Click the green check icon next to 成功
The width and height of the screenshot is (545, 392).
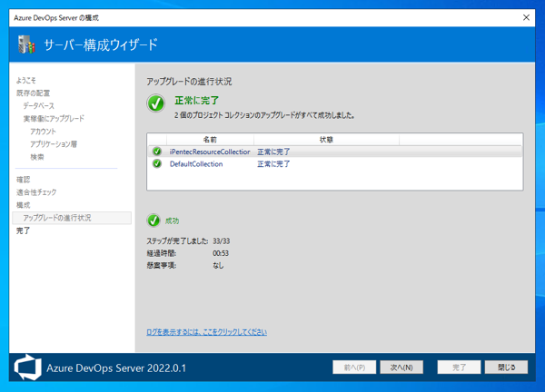154,220
